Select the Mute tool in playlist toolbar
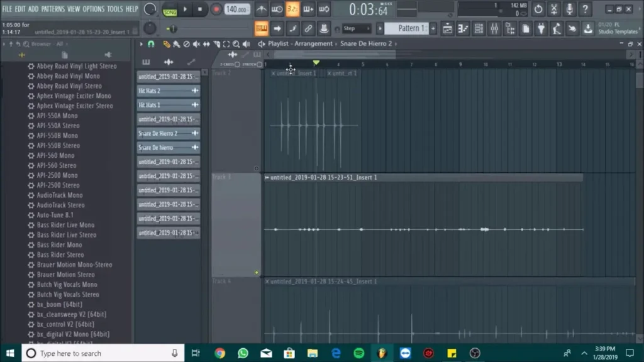This screenshot has width=644, height=362. pyautogui.click(x=196, y=44)
